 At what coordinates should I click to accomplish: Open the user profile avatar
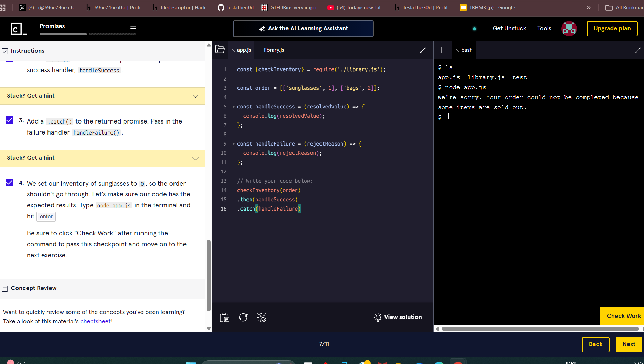click(569, 29)
